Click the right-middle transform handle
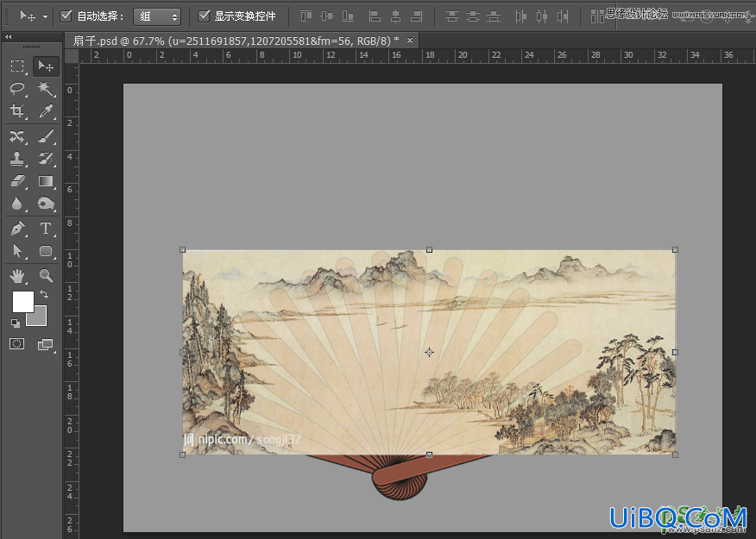The height and width of the screenshot is (539, 756). pos(675,352)
